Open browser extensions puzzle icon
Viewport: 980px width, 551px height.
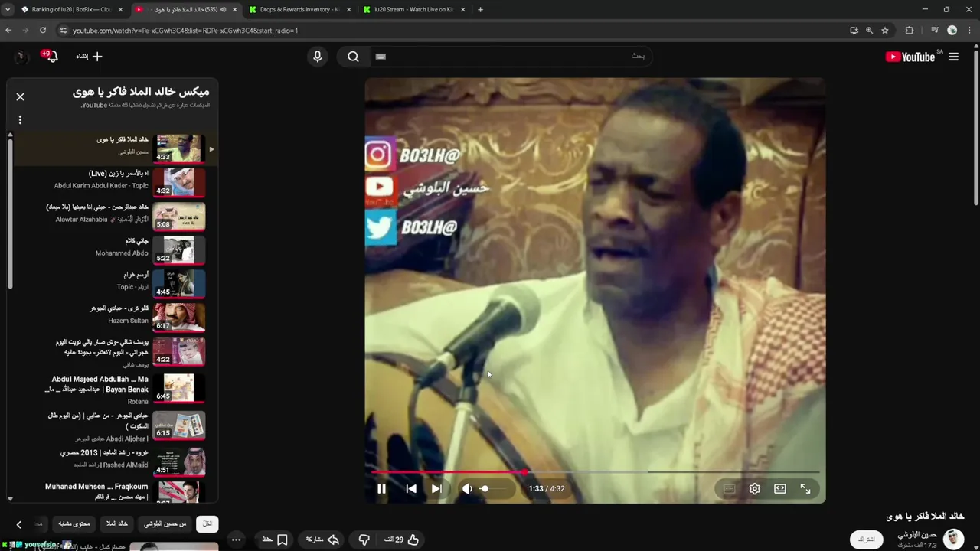coord(910,31)
